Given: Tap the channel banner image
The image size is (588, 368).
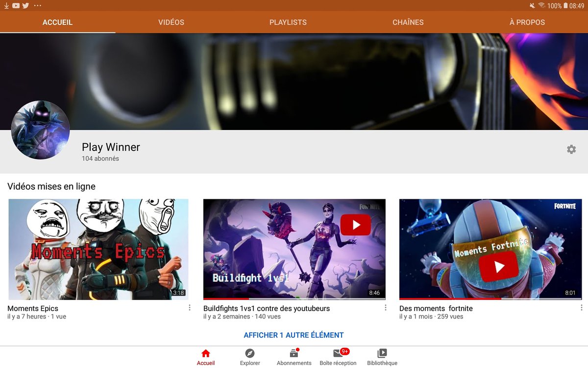Looking at the screenshot, I should [294, 81].
